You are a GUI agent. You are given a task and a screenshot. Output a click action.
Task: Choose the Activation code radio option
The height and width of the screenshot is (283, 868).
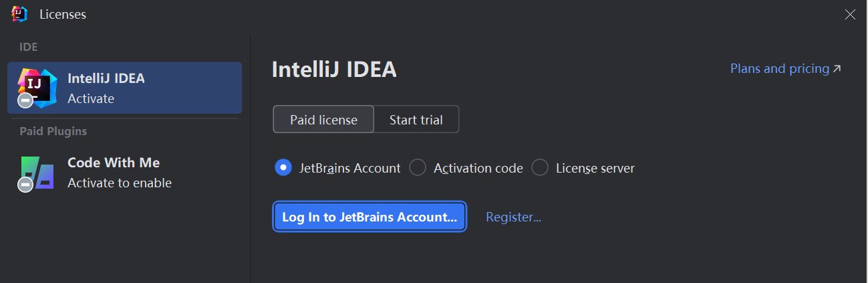(x=418, y=168)
